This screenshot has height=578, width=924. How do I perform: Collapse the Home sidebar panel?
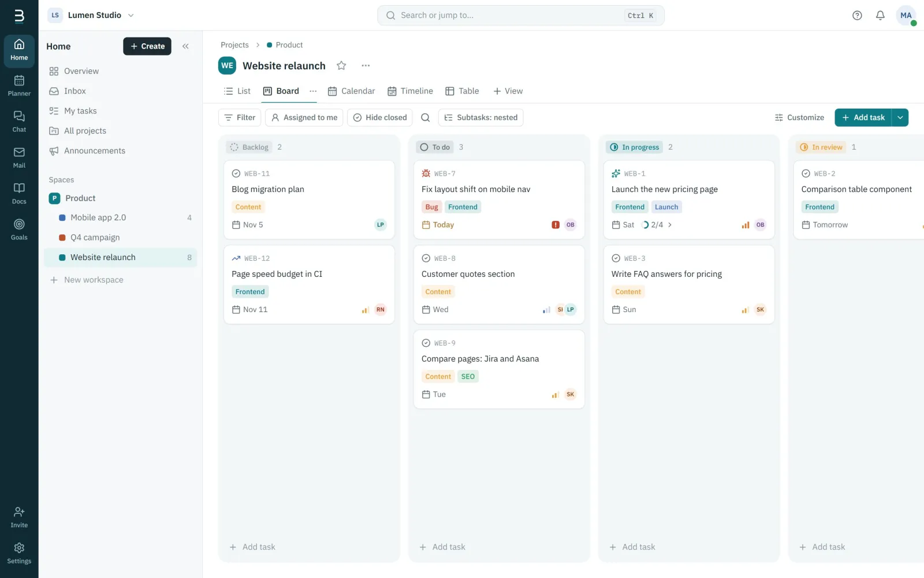pyautogui.click(x=185, y=46)
